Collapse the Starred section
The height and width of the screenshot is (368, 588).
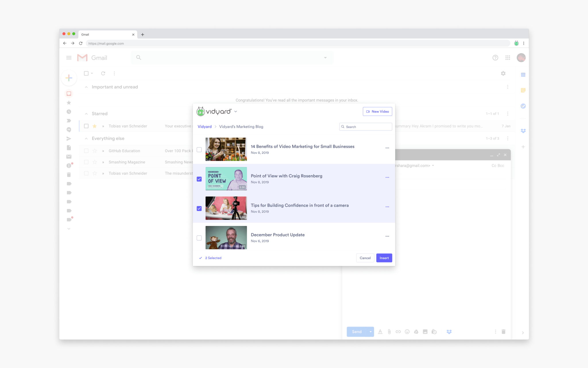tap(86, 114)
